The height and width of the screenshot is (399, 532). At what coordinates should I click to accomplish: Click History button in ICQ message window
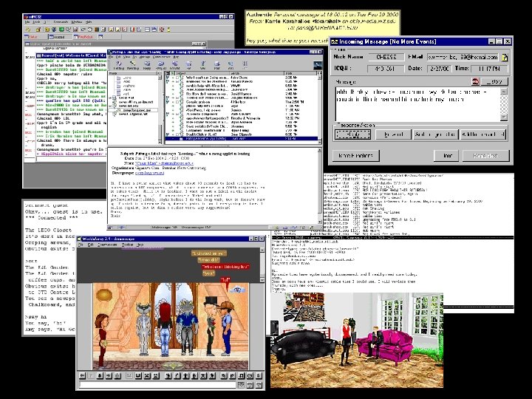494,81
